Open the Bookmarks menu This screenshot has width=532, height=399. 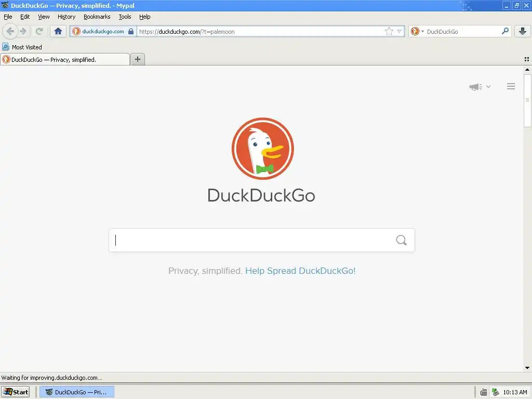[97, 17]
